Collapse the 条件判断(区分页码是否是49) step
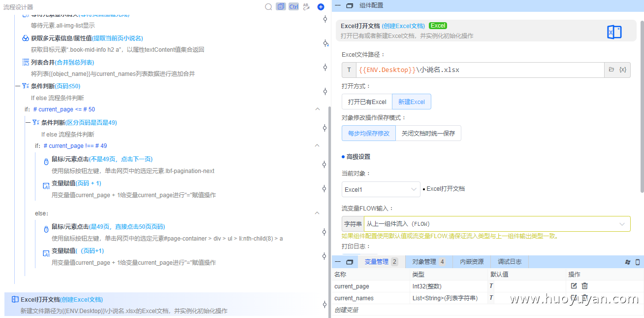The image size is (644, 318). click(28, 122)
